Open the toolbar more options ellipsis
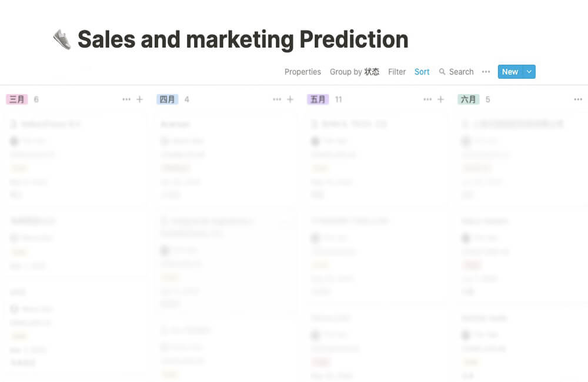 [486, 72]
